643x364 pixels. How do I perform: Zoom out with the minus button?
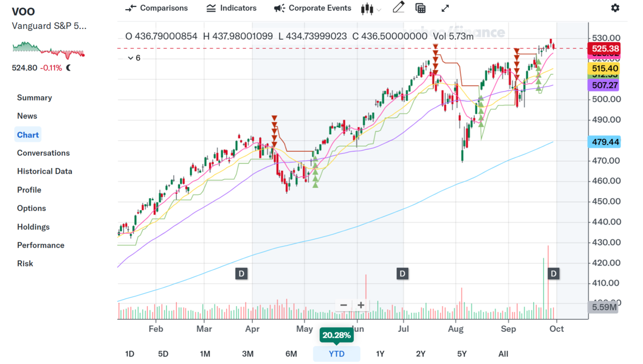click(343, 305)
